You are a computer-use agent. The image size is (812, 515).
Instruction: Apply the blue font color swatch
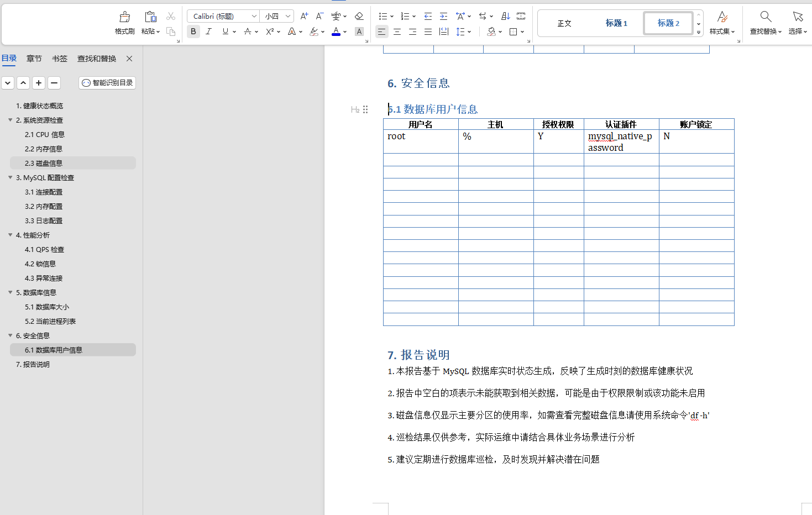(x=336, y=31)
